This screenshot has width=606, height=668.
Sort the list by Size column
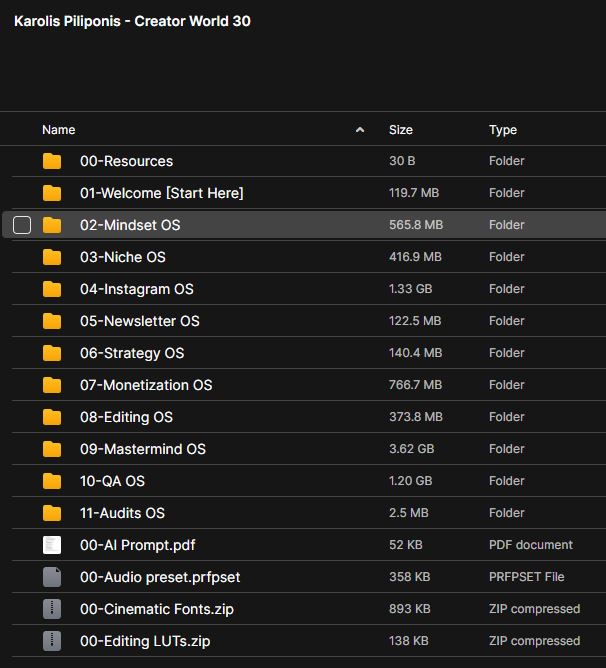[x=401, y=130]
